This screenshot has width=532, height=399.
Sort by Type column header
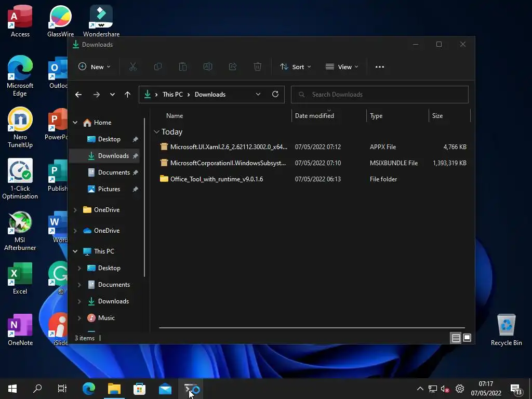point(376,116)
